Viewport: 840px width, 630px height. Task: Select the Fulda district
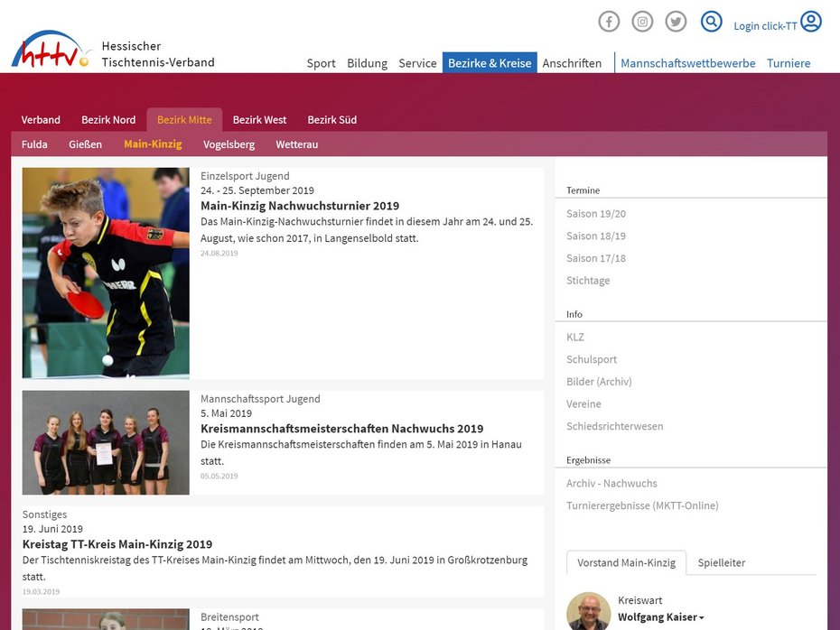pyautogui.click(x=34, y=144)
